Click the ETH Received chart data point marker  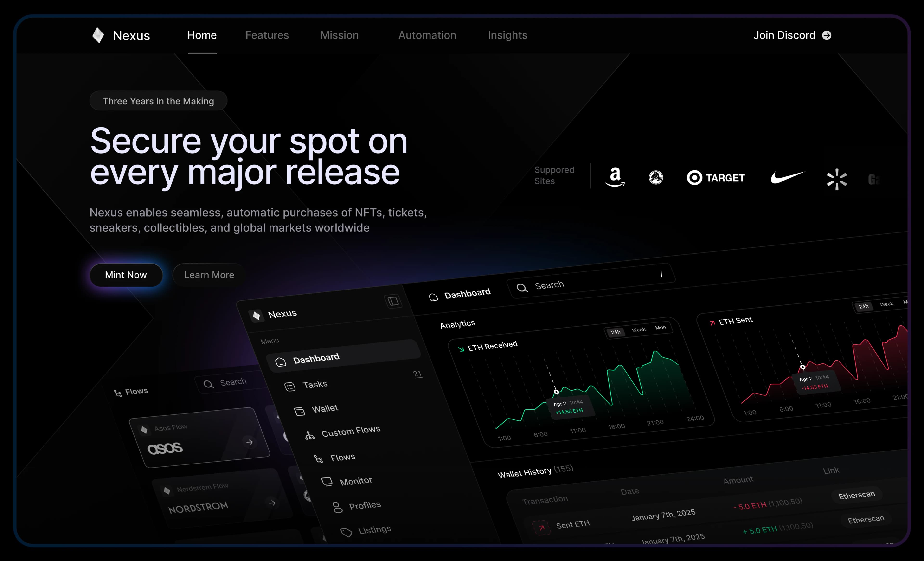click(556, 392)
